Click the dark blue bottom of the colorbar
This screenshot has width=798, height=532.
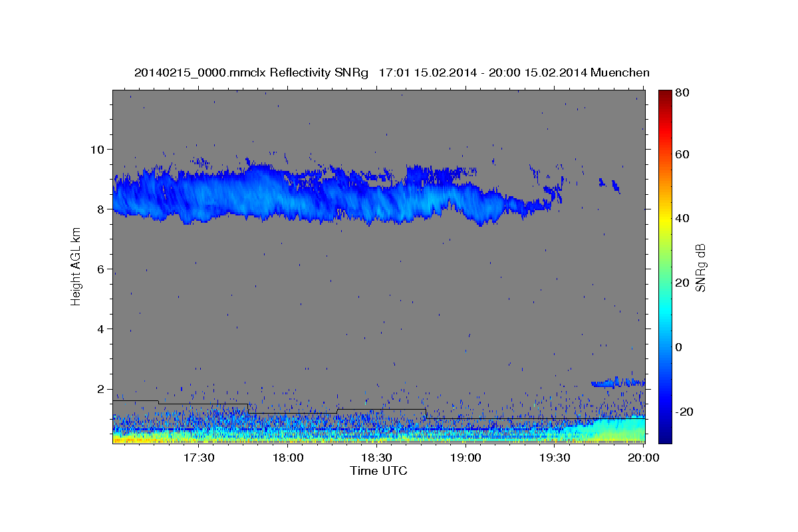click(665, 436)
